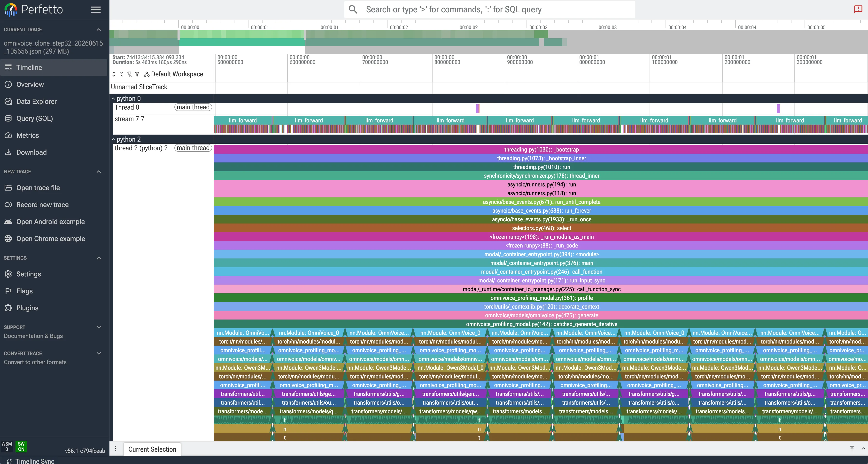
Task: Click the Open Android example icon
Action: [x=8, y=222]
